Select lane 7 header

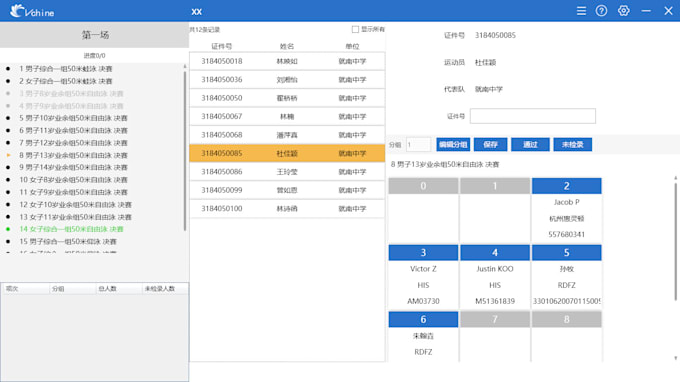(x=495, y=320)
